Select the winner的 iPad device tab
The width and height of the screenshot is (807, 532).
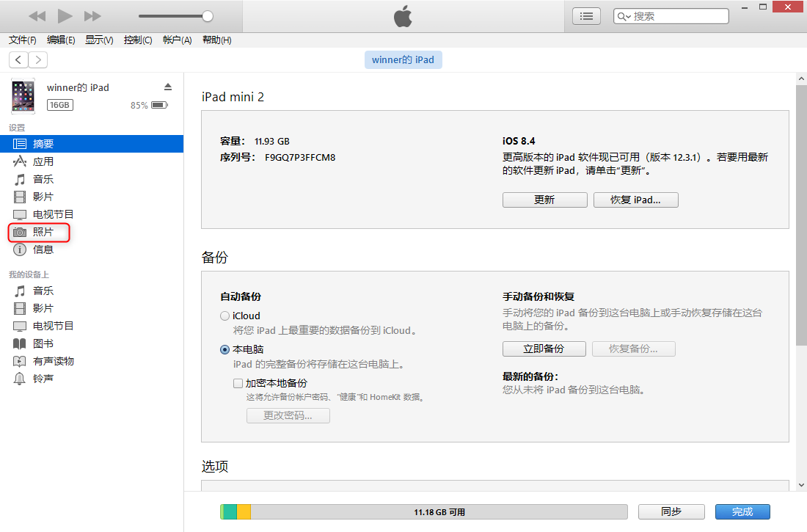[403, 59]
